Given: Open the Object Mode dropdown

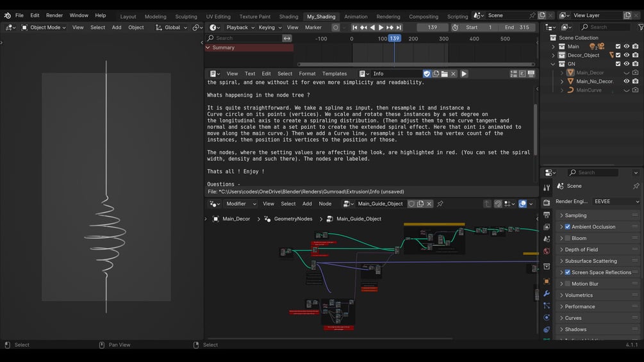Looking at the screenshot, I should (x=44, y=28).
